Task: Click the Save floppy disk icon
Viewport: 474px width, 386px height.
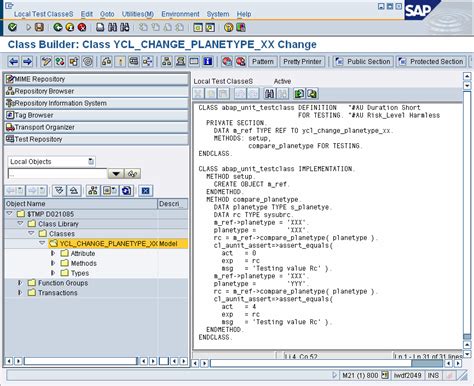Action: [39, 27]
